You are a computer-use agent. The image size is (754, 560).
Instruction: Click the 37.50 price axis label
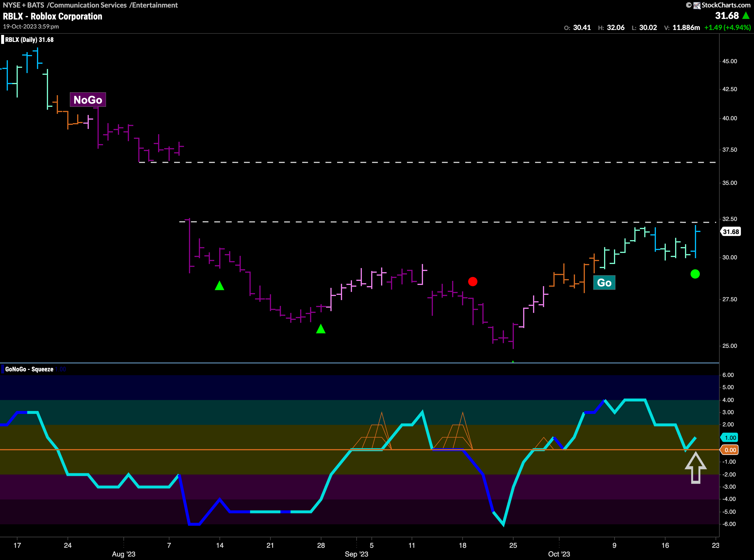point(730,150)
